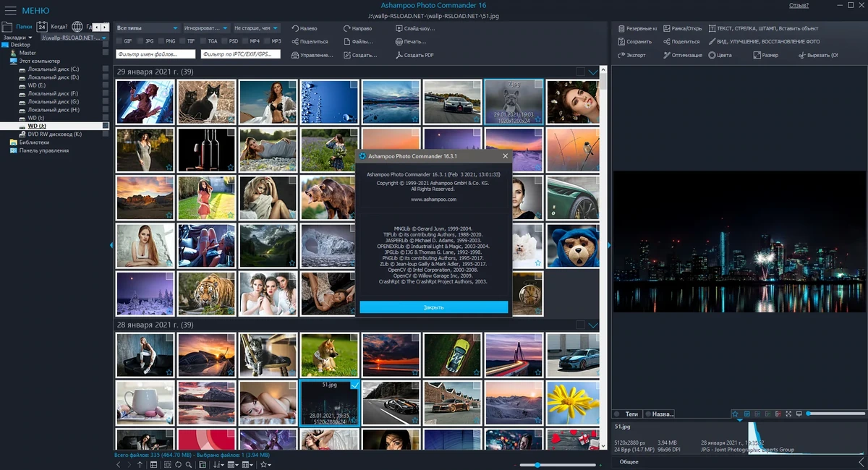Click Закрыть in the about dialog
The height and width of the screenshot is (470, 868).
434,307
